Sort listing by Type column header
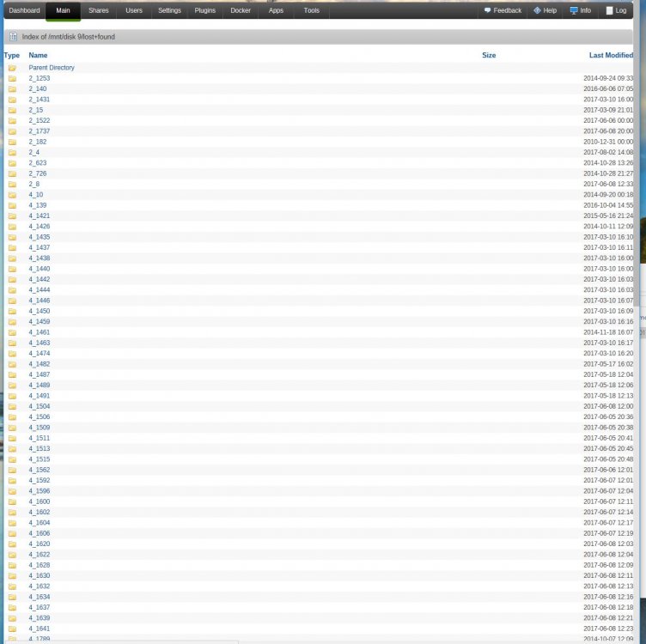Screen dimensions: 646x644 click(11, 55)
